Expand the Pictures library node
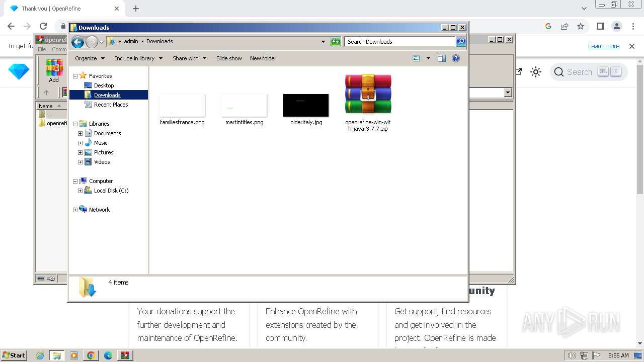Viewport: 644px width, 362px height. (80, 152)
